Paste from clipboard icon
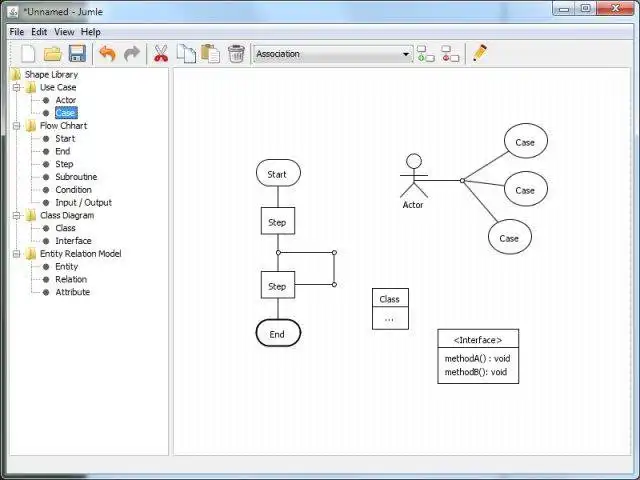The image size is (640, 480). pyautogui.click(x=211, y=53)
